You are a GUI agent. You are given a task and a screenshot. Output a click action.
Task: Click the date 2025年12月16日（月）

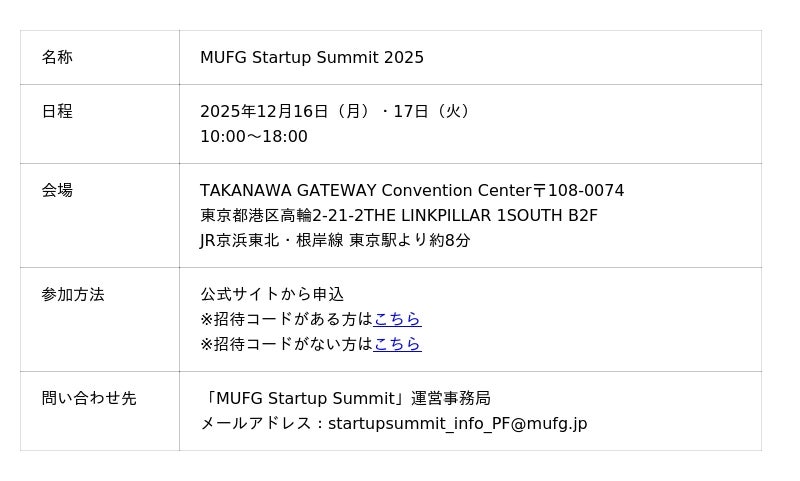click(286, 112)
